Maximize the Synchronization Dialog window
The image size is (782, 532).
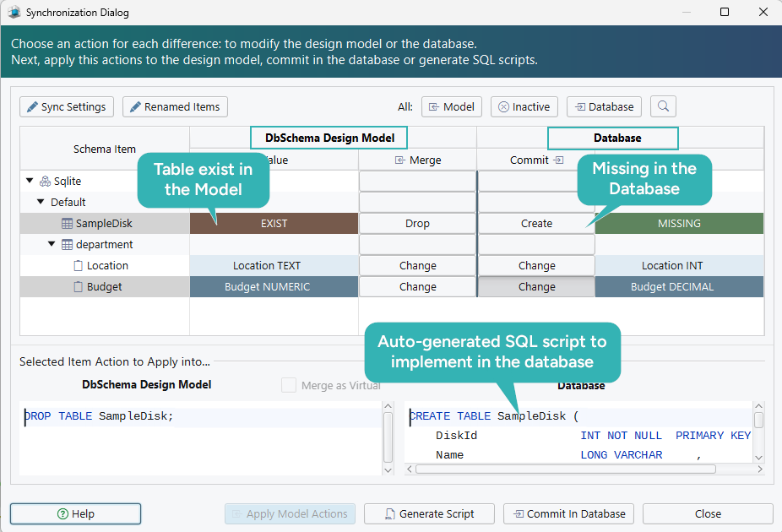[725, 12]
